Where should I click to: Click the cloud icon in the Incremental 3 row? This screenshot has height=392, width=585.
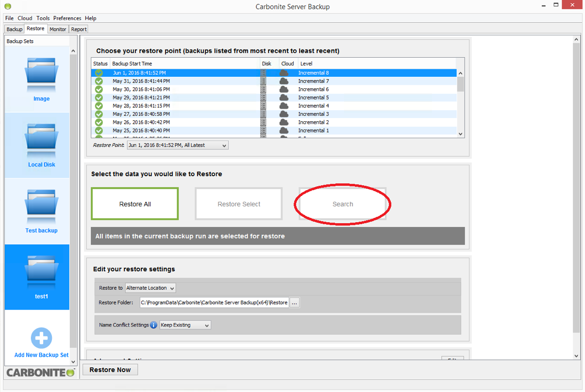pos(284,114)
